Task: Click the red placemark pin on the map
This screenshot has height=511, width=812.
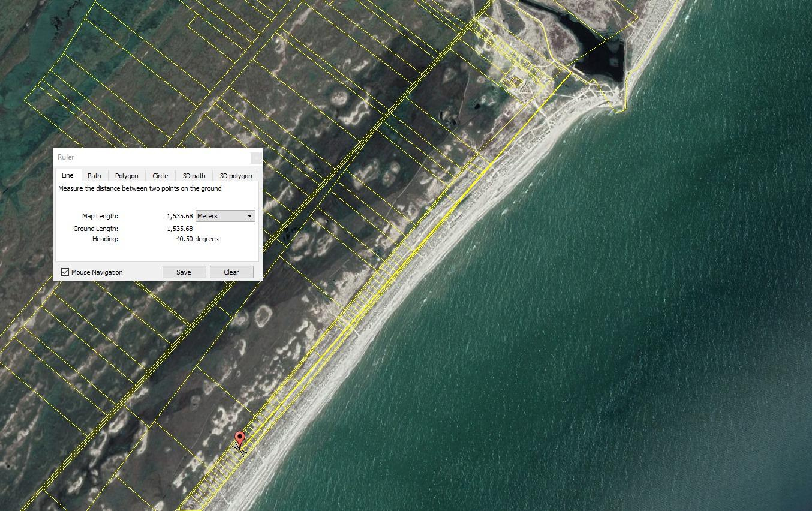Action: coord(240,440)
